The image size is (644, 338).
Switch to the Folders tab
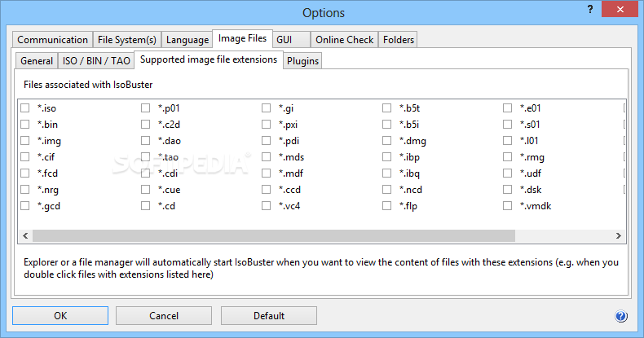coord(398,40)
